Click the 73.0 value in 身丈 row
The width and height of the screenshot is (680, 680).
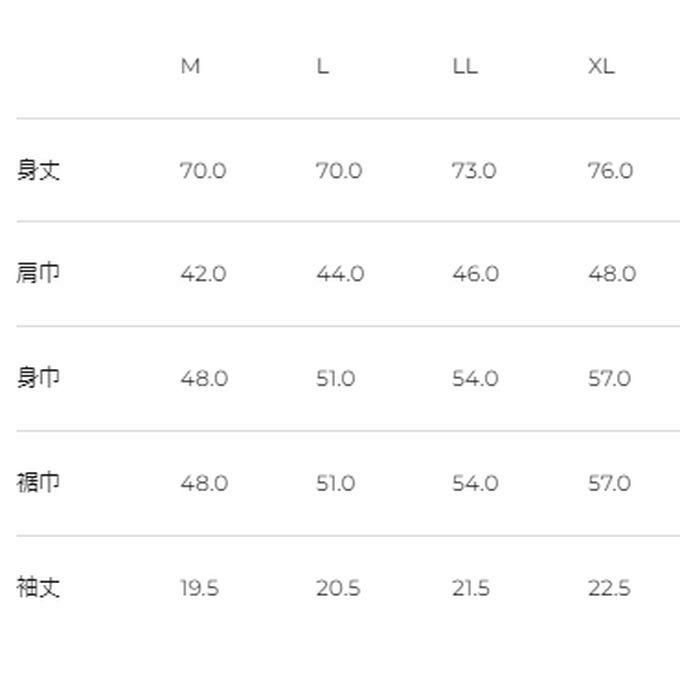tap(474, 171)
